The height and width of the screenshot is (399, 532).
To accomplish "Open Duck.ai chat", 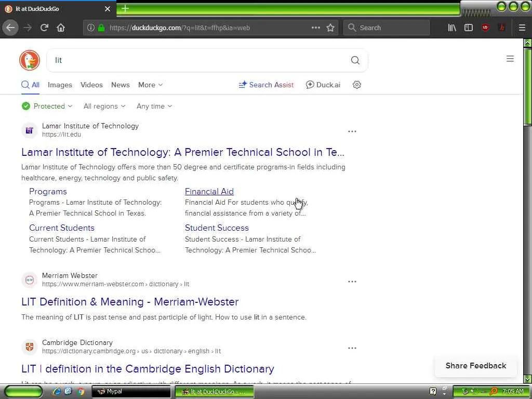I will pyautogui.click(x=323, y=85).
